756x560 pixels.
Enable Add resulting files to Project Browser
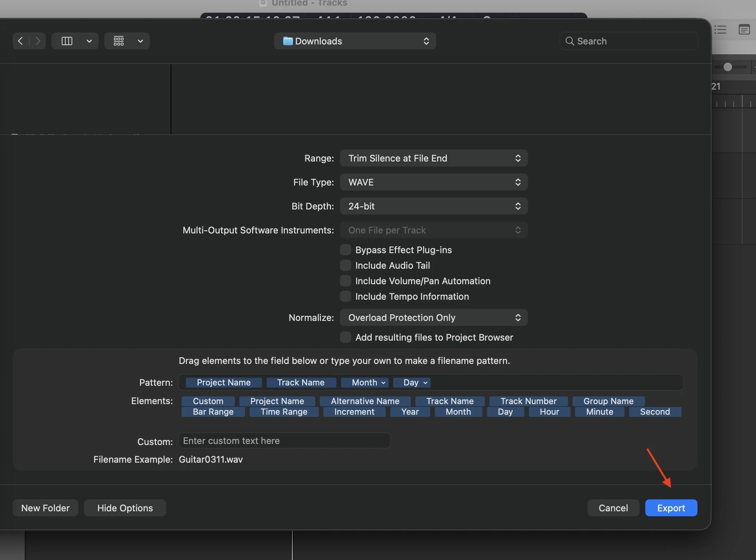pyautogui.click(x=345, y=337)
